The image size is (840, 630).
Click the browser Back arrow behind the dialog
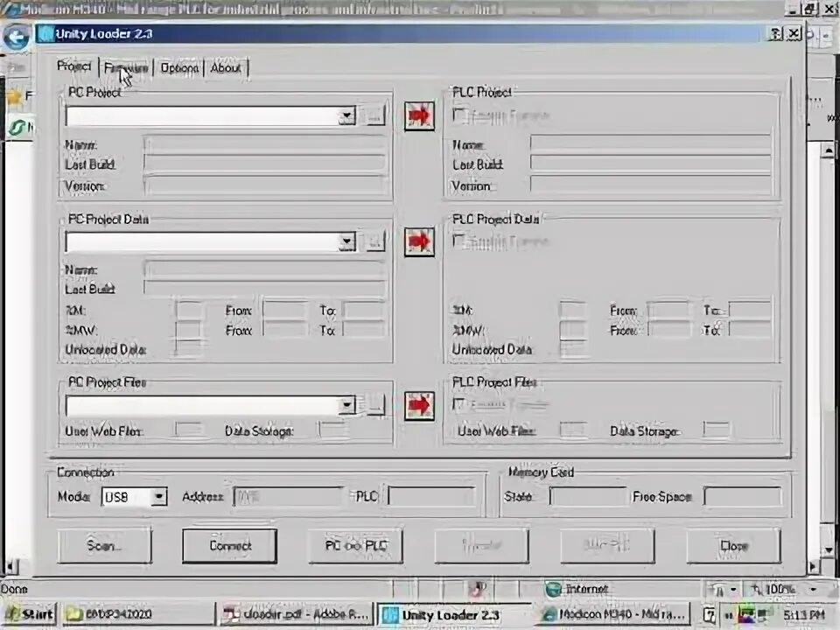[x=16, y=37]
